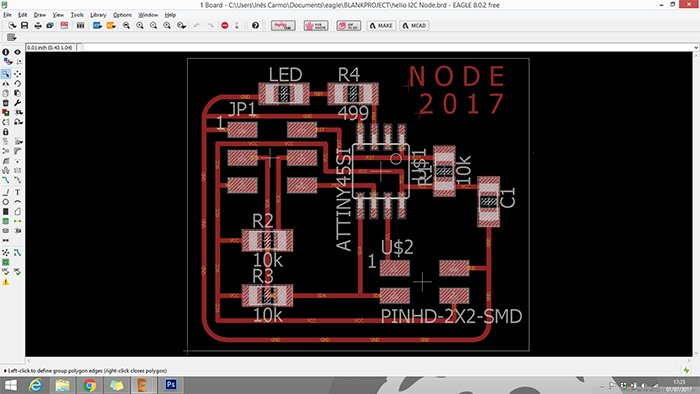The width and height of the screenshot is (700, 394).
Task: Open the Library menu
Action: click(x=98, y=15)
